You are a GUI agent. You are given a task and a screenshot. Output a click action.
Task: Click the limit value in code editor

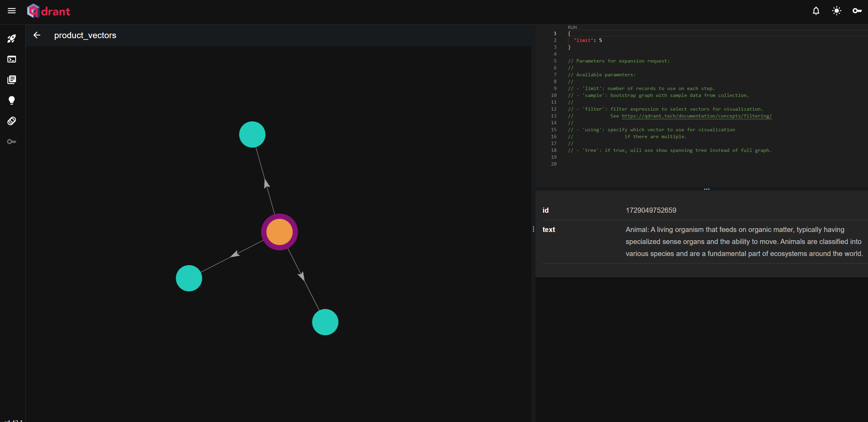click(600, 40)
